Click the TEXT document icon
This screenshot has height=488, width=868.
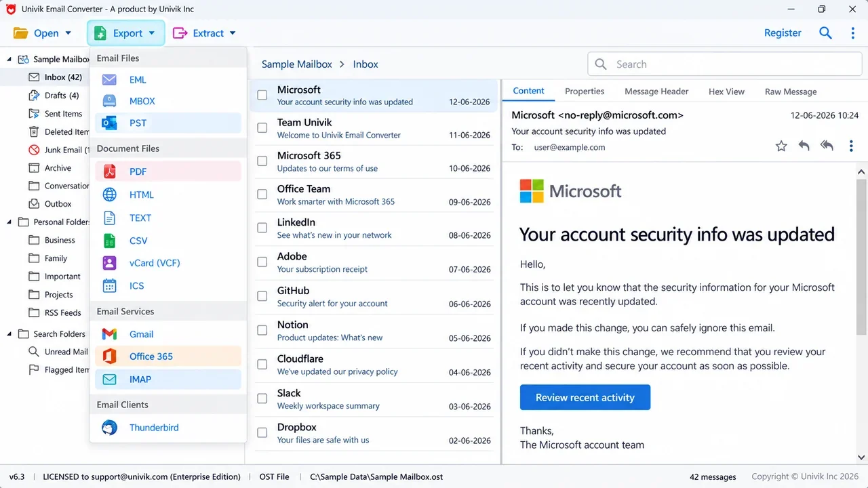(x=109, y=218)
